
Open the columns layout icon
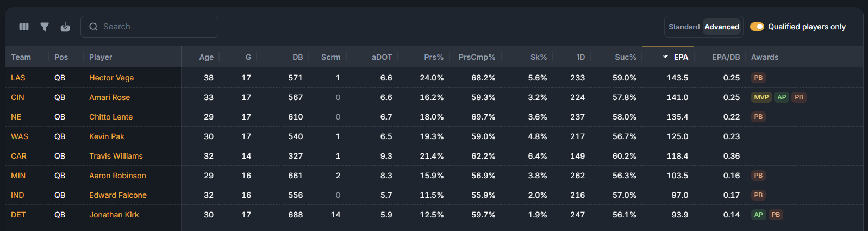pyautogui.click(x=24, y=27)
